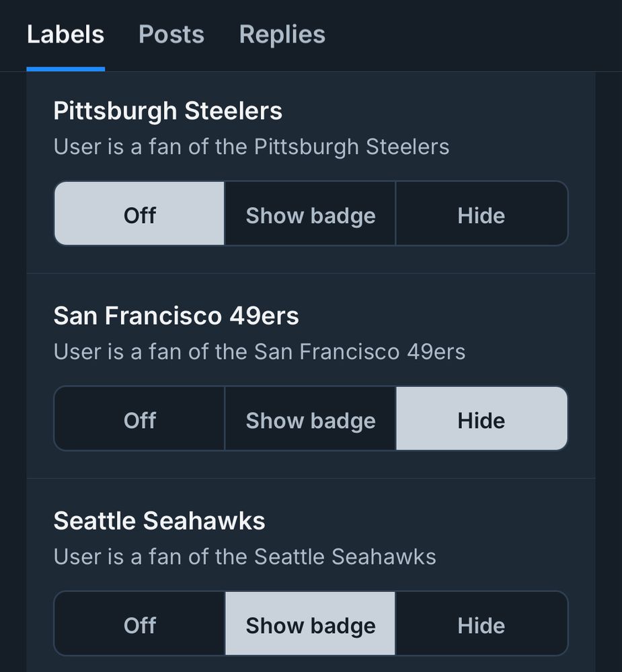Screen dimensions: 622x672
Task: Click the Seattle Seahawks fan description text
Action: click(245, 556)
